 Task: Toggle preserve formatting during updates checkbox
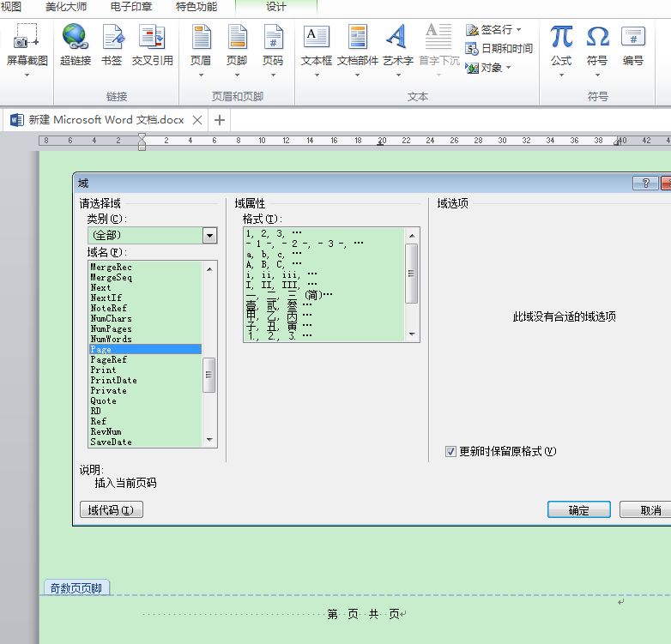(x=450, y=452)
